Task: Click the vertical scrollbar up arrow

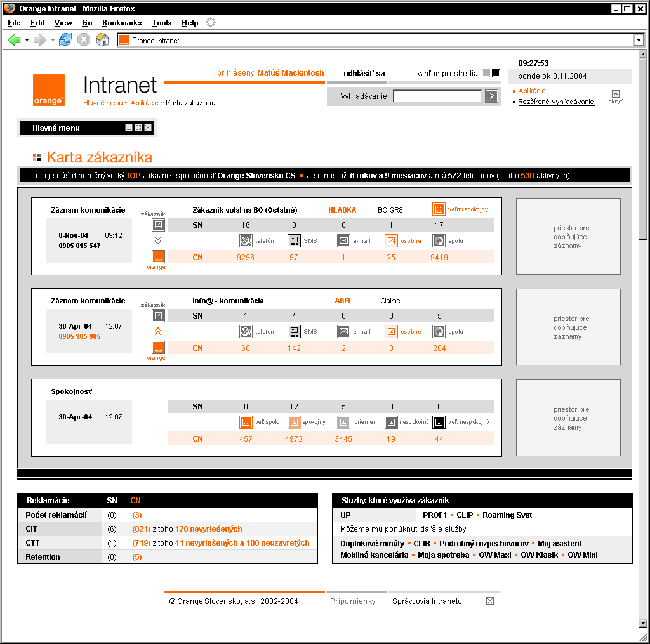Action: pyautogui.click(x=643, y=55)
